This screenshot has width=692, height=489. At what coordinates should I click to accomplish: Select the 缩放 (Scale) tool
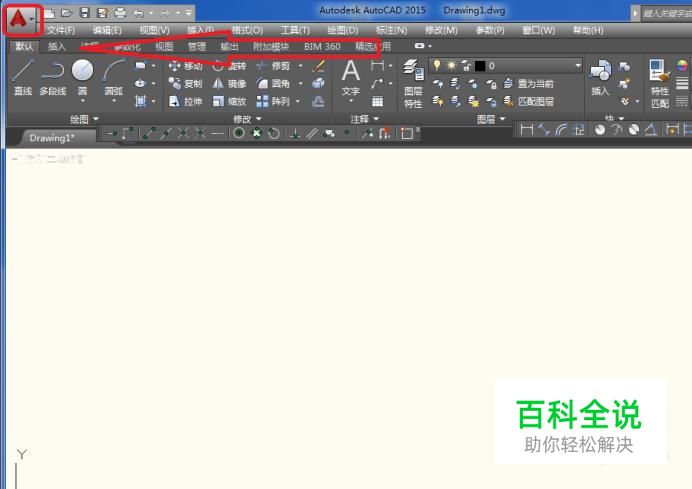(x=229, y=102)
